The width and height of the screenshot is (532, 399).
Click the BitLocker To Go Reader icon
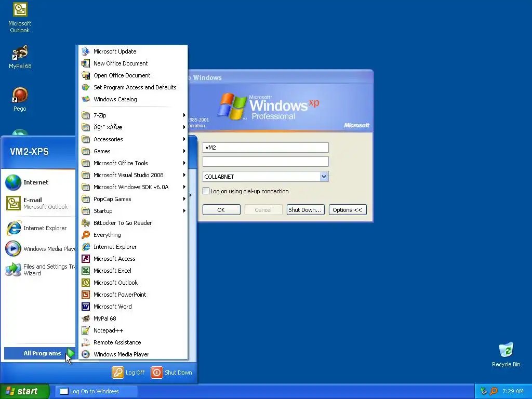86,223
